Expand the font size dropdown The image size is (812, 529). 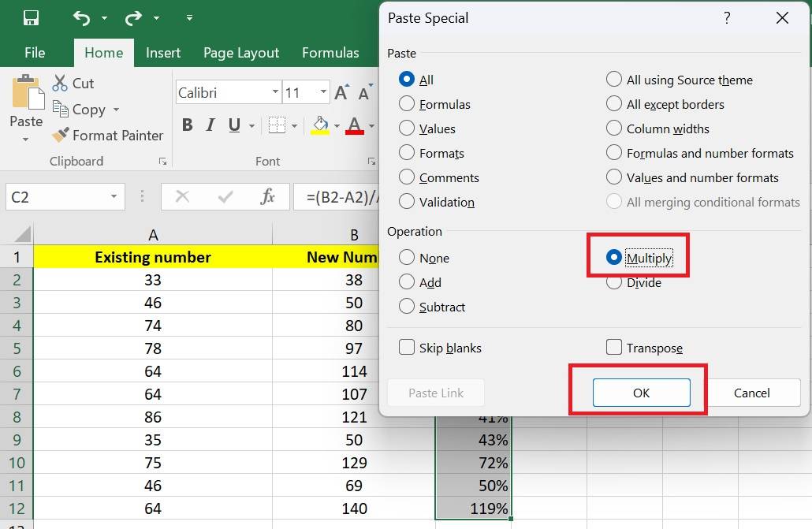[x=323, y=93]
